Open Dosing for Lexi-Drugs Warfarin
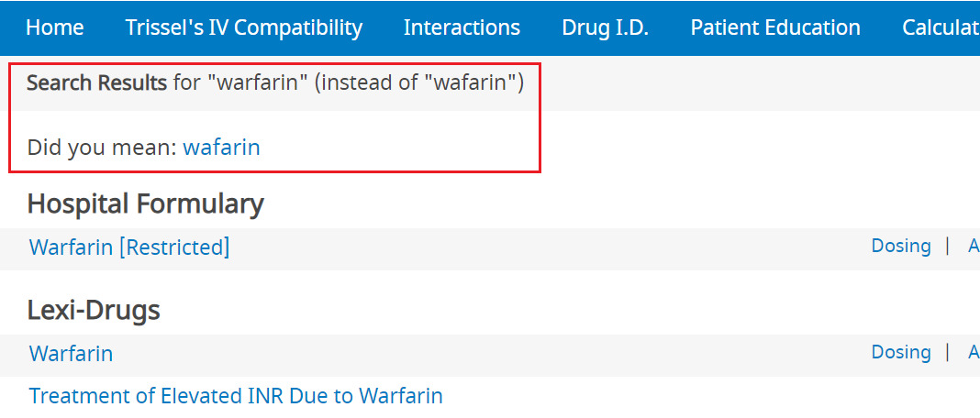 [900, 352]
